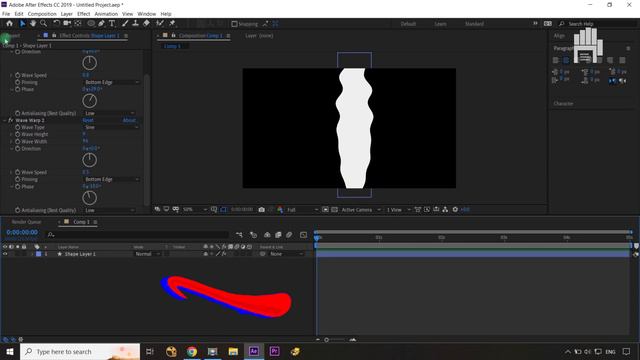Switch to the Learn workspace

point(440,24)
